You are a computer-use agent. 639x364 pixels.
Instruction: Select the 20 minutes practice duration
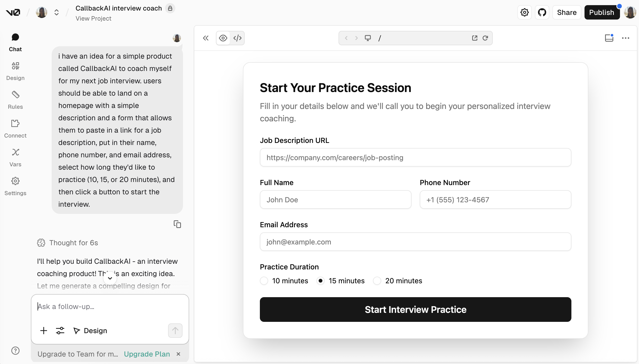pyautogui.click(x=377, y=281)
